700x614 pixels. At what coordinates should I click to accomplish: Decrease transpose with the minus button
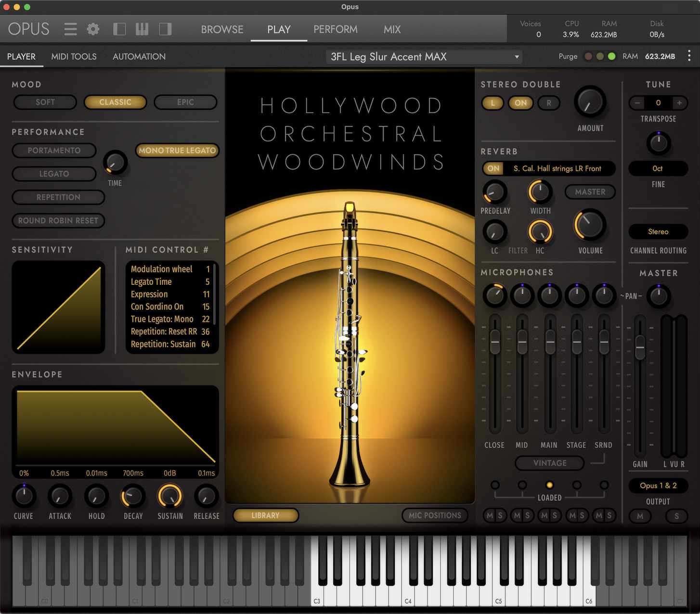pos(637,102)
